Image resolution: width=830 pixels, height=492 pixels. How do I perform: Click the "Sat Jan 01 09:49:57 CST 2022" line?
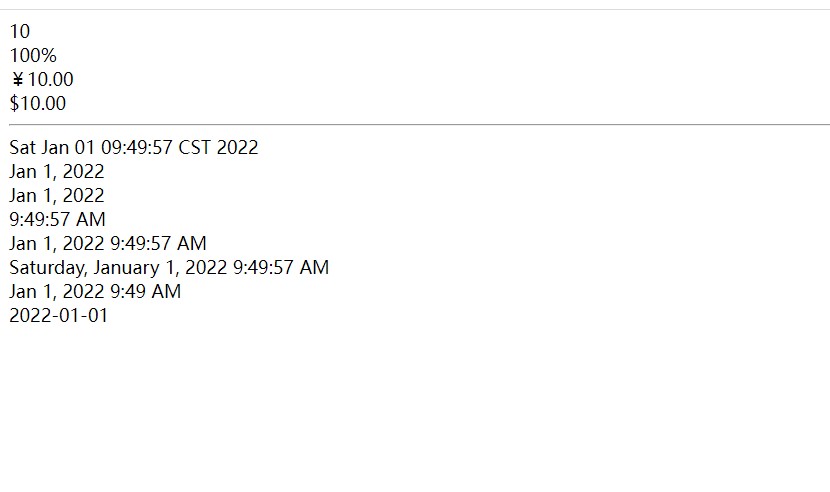point(133,147)
